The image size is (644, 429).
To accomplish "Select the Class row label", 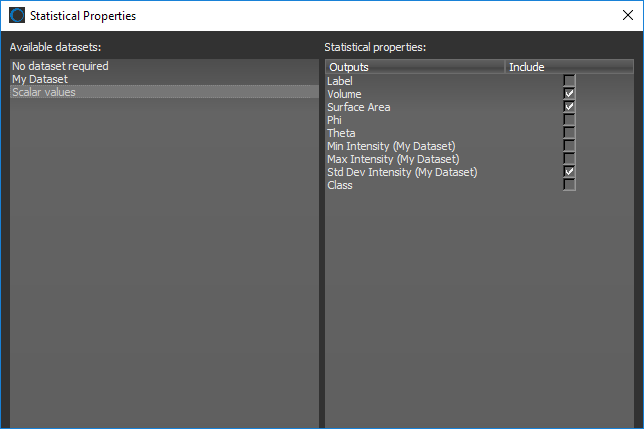I will click(x=340, y=185).
